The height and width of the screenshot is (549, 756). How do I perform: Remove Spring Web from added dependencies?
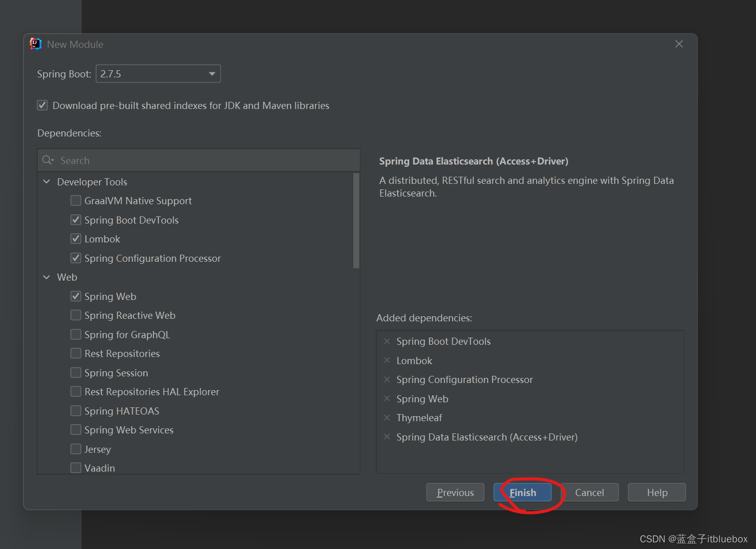pyautogui.click(x=387, y=399)
